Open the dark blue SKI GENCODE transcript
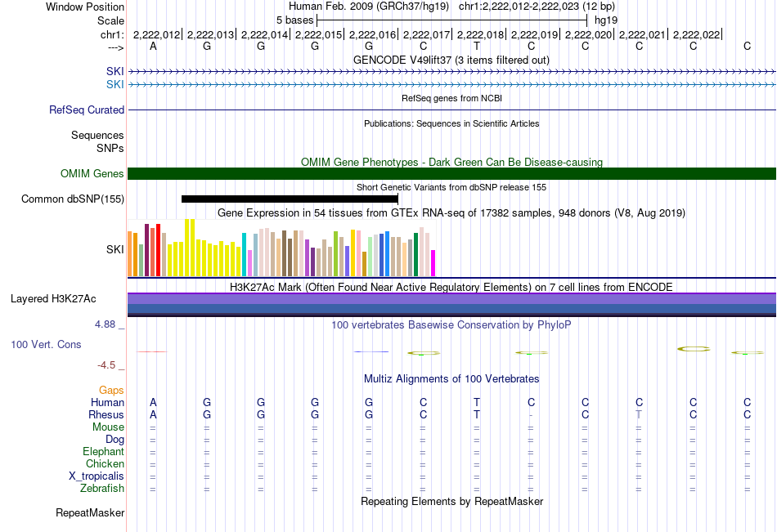The width and height of the screenshot is (777, 532). coord(452,72)
